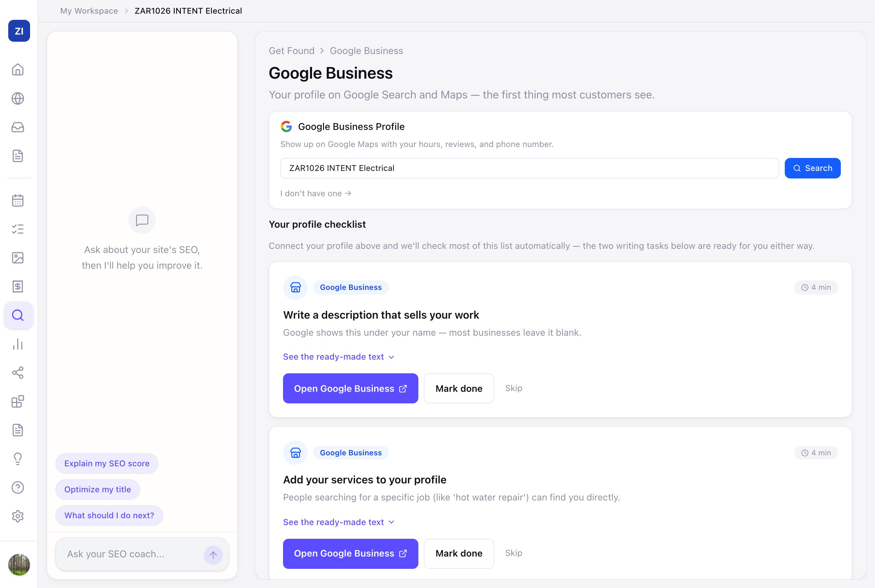Click the Google G logo

pyautogui.click(x=286, y=126)
